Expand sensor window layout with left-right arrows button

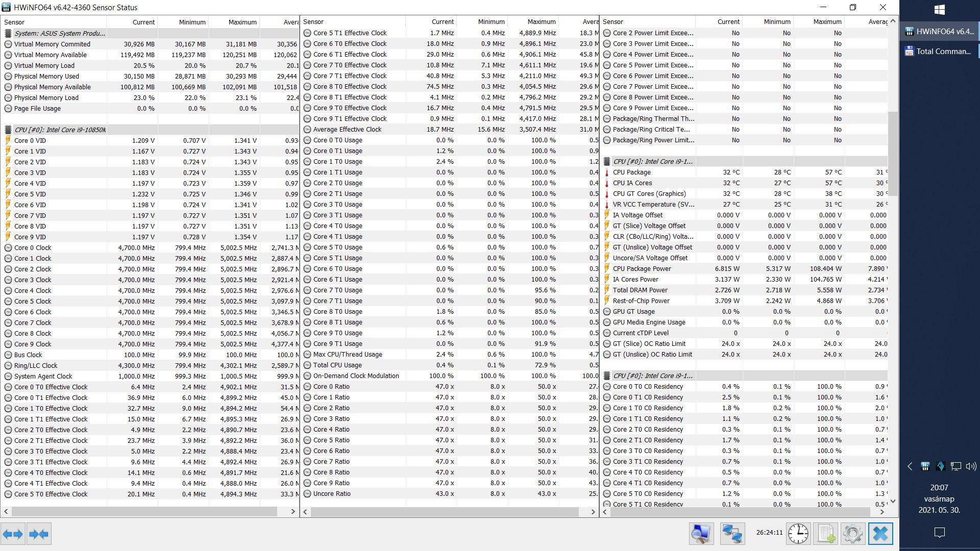click(x=13, y=534)
